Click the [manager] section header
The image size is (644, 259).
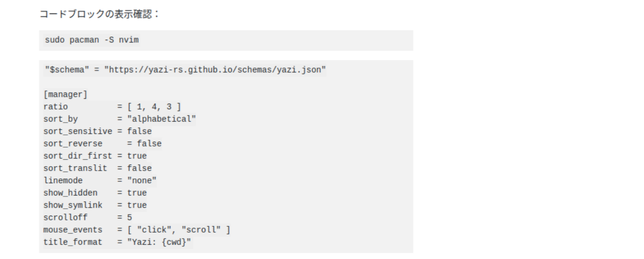coord(66,94)
